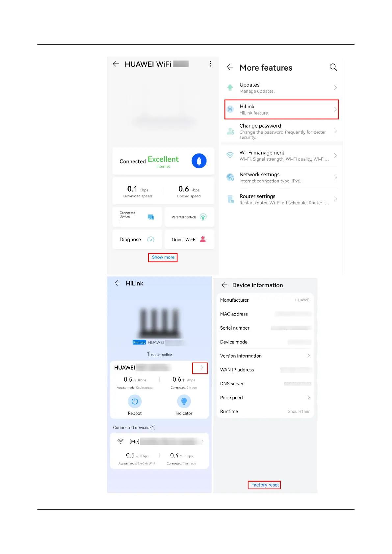Select the WAN IP address row
Viewport: 392px width, 554px height.
(265, 370)
